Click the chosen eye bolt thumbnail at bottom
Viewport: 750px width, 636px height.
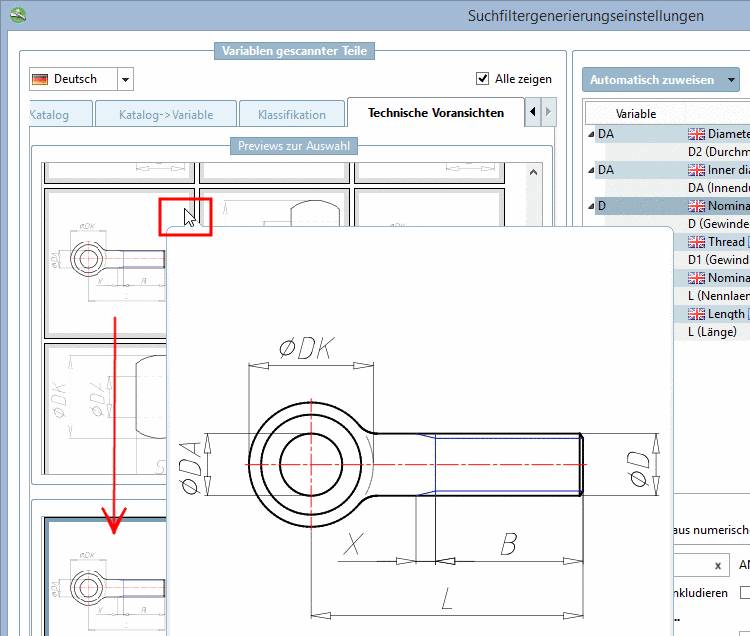coord(106,576)
